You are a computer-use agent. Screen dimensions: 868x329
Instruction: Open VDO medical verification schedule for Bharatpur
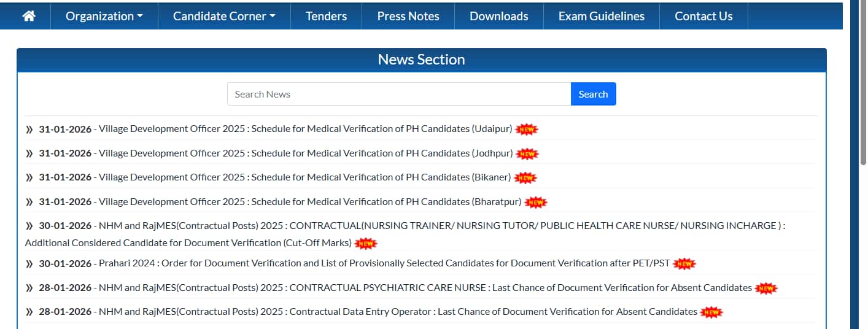coord(310,202)
